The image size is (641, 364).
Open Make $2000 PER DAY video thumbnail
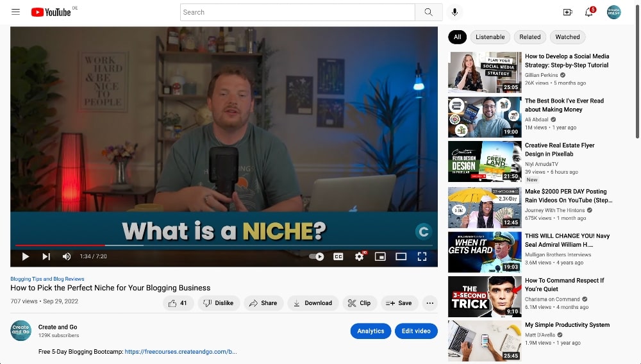click(x=485, y=208)
